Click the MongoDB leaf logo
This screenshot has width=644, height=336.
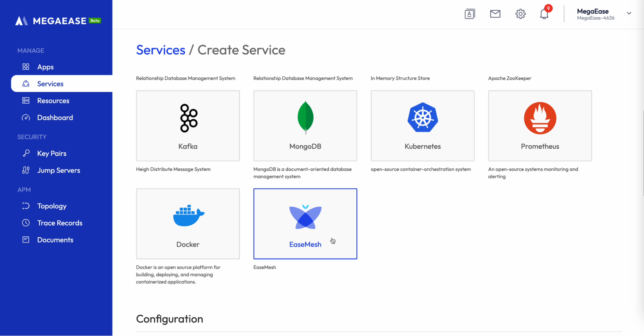tap(305, 118)
